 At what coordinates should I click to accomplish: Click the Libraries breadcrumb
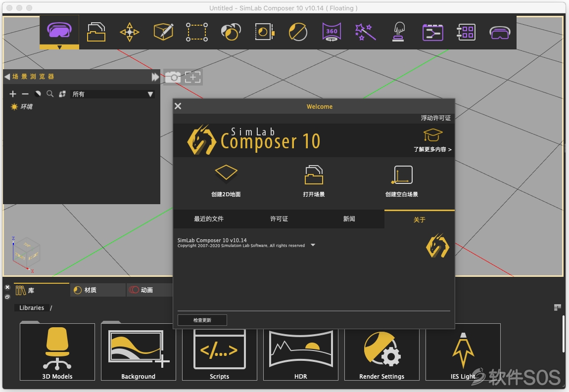point(32,308)
